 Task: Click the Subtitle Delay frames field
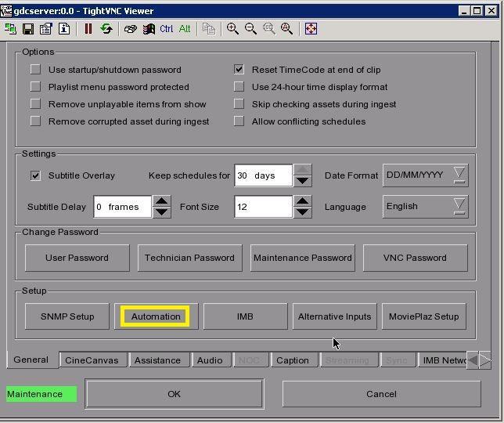[122, 207]
